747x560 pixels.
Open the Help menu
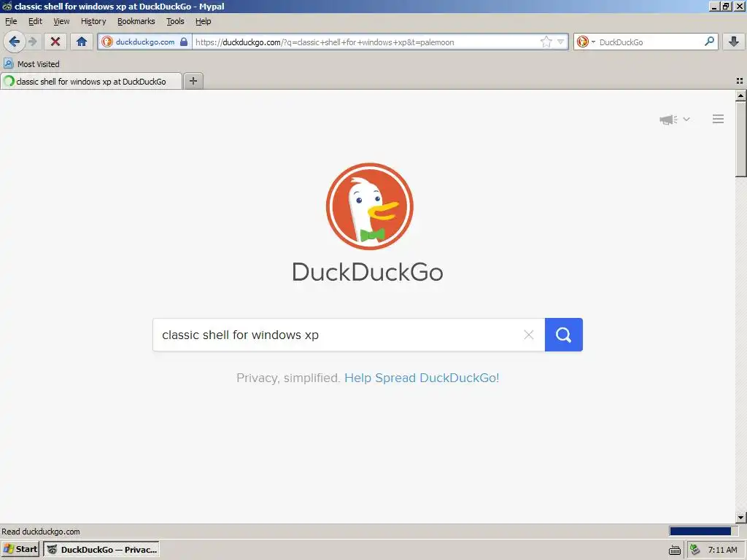(x=204, y=21)
